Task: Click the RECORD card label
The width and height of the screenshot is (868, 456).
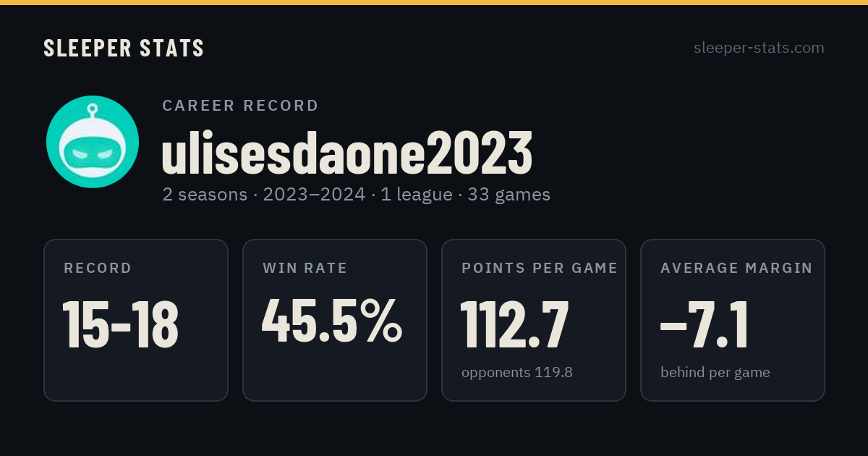Action: point(98,269)
